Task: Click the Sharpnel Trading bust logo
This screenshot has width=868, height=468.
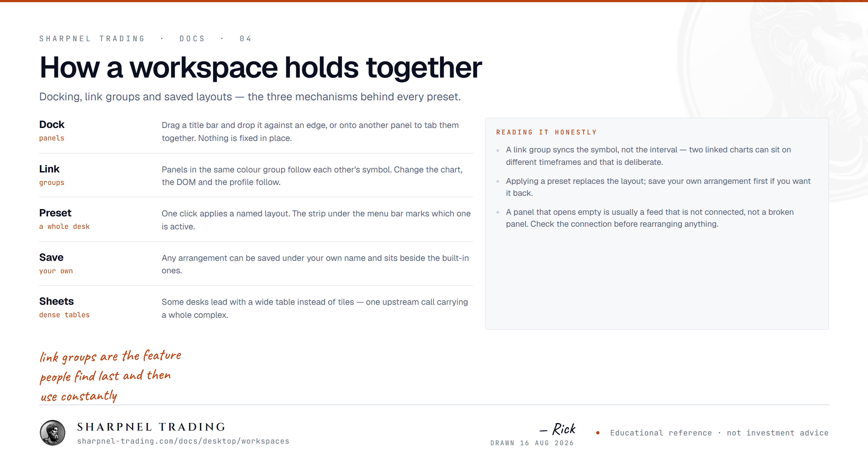Action: 53,433
